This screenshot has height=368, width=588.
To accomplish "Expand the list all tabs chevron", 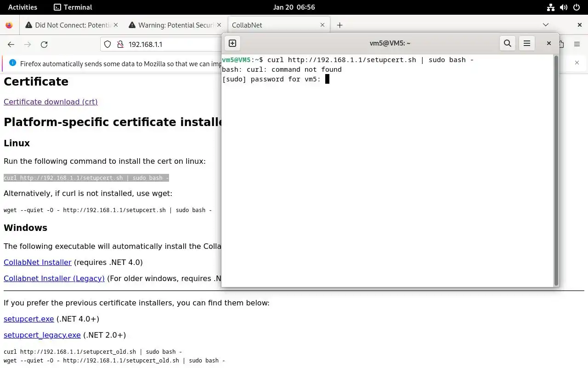I will tap(546, 25).
